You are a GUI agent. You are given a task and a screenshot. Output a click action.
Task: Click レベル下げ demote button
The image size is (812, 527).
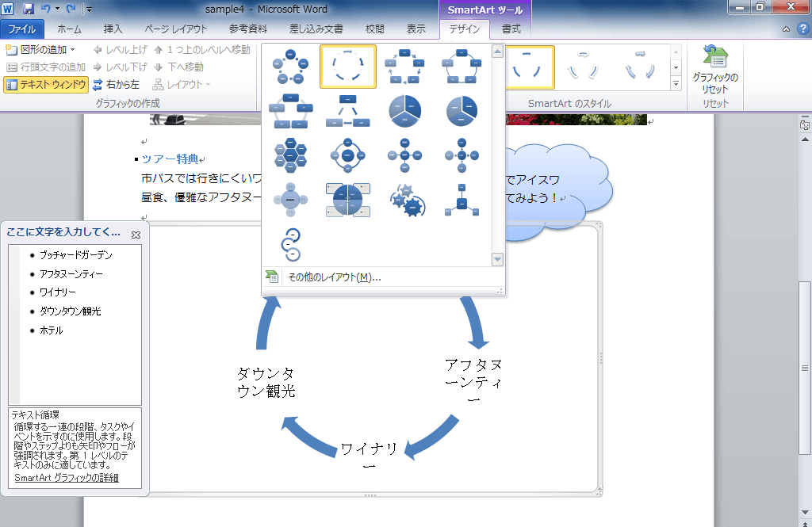[x=121, y=67]
